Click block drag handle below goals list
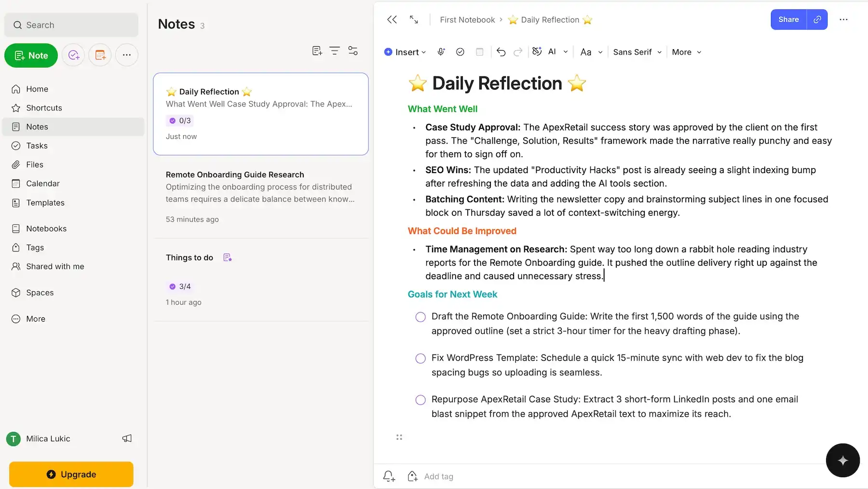This screenshot has width=868, height=489. 399,437
